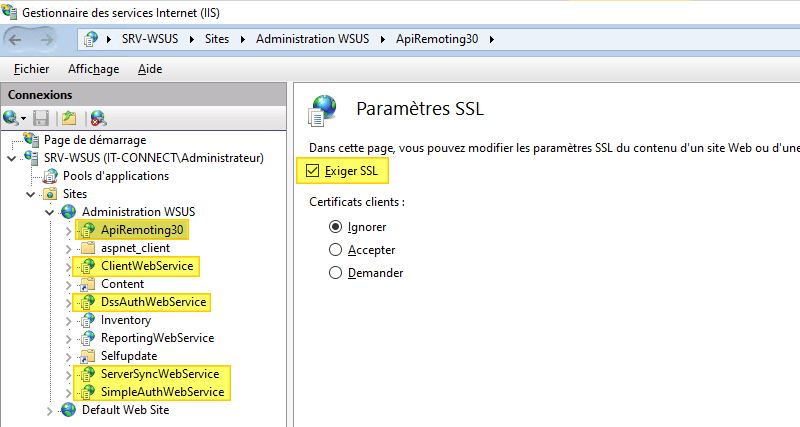Click the up-folder icon in Connexions toolbar

69,118
